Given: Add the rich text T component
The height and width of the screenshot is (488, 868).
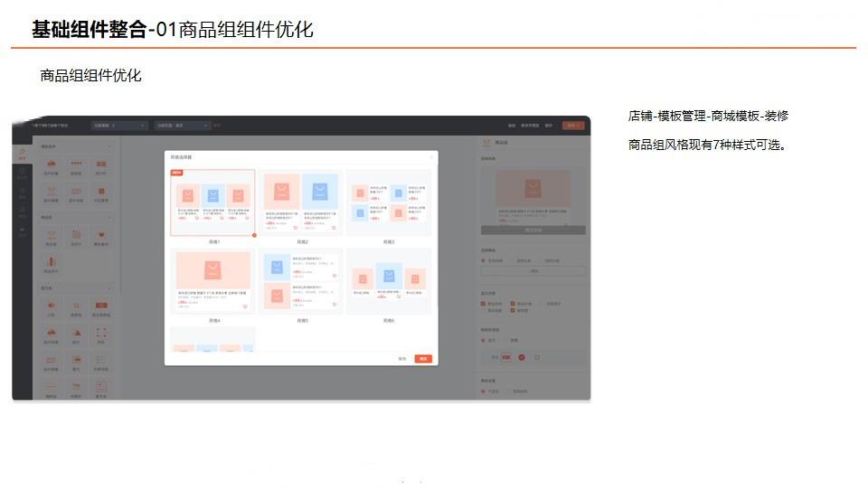Looking at the screenshot, I should point(101,389).
